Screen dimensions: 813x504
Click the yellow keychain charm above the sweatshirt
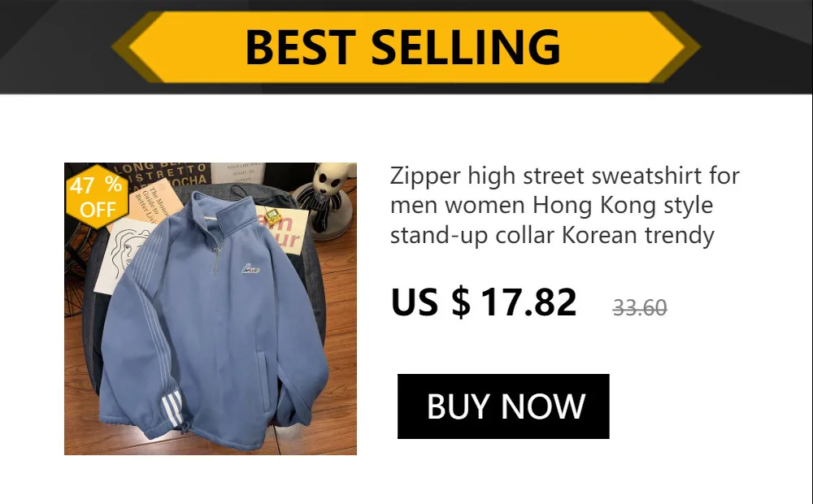[x=272, y=215]
